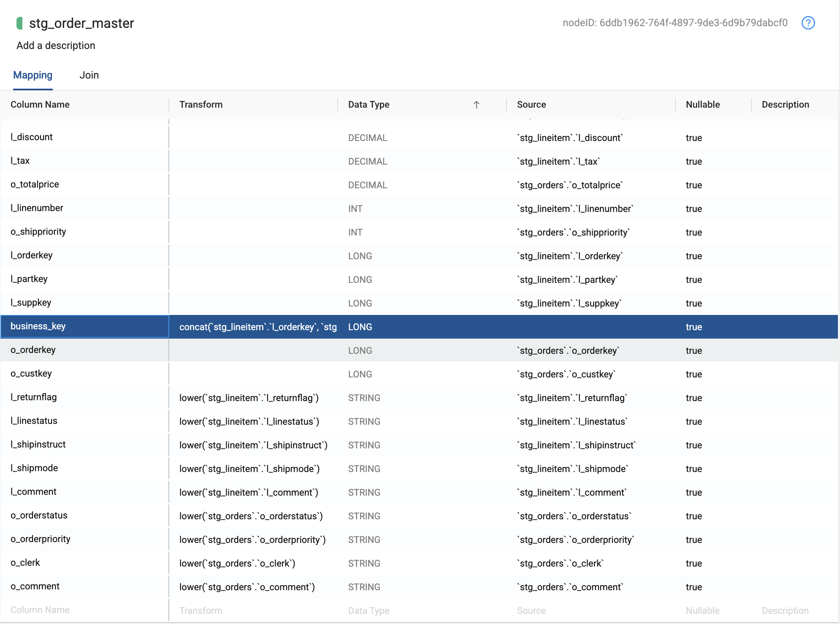Click empty Column Name field in new row
Viewport: 840px width, 624px height.
coord(84,610)
